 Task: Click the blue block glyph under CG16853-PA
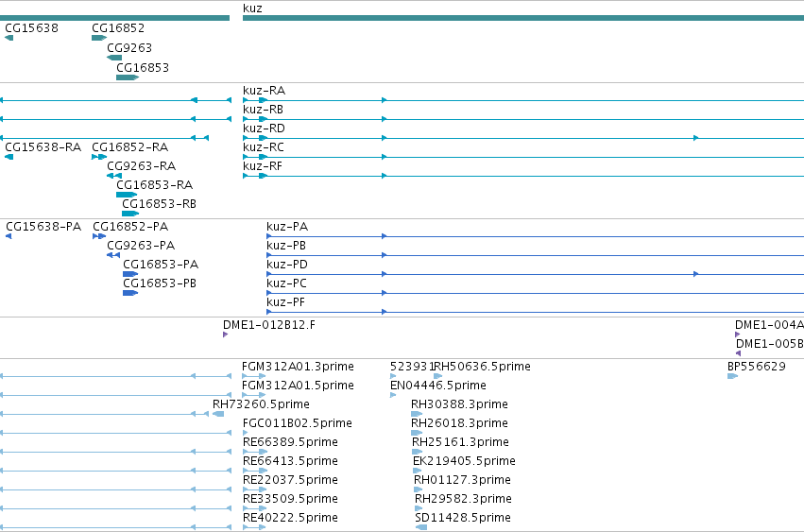pyautogui.click(x=130, y=274)
